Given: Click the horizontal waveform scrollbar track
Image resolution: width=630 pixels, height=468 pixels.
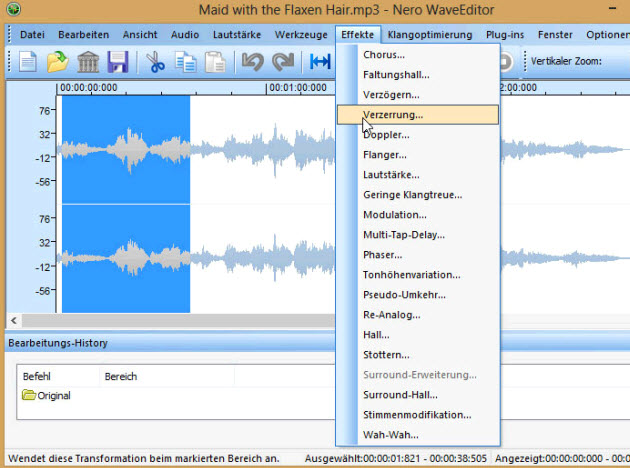Looking at the screenshot, I should [178, 321].
